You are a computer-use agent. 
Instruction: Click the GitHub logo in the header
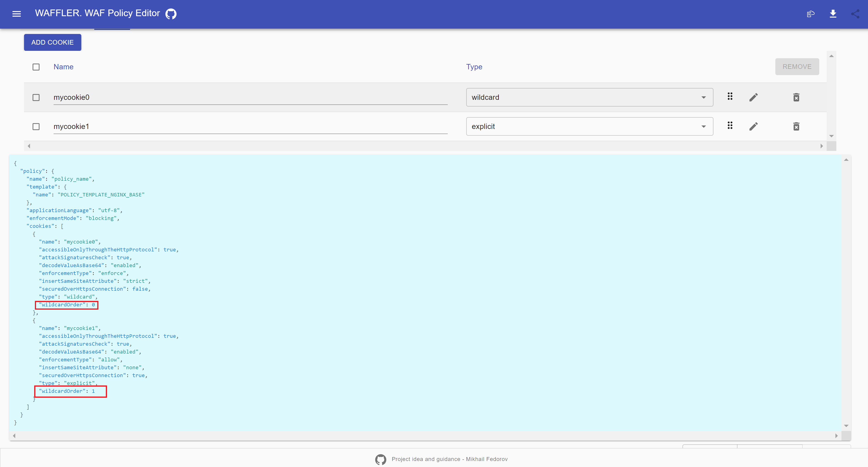point(171,14)
